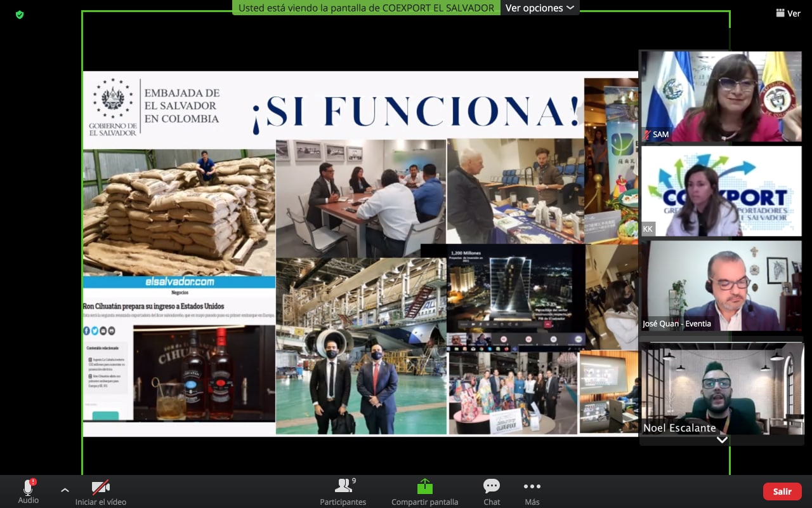Change layout with Ver button

788,13
